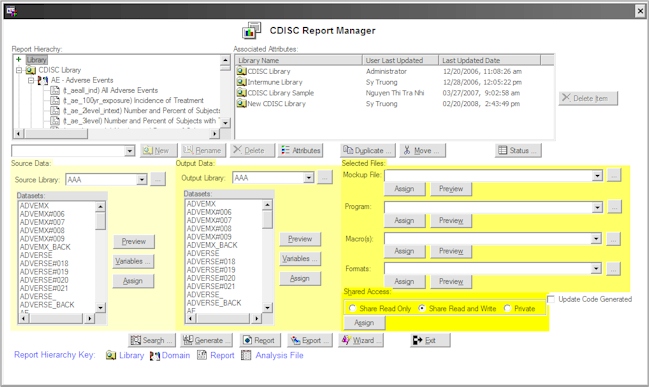This screenshot has height=388, width=650.
Task: Click the report icon for t_aeall_ind
Action: coord(55,90)
